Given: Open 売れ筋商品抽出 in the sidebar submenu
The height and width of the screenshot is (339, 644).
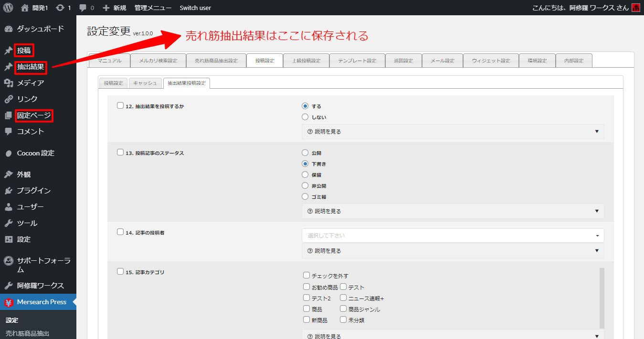Looking at the screenshot, I should pyautogui.click(x=27, y=333).
